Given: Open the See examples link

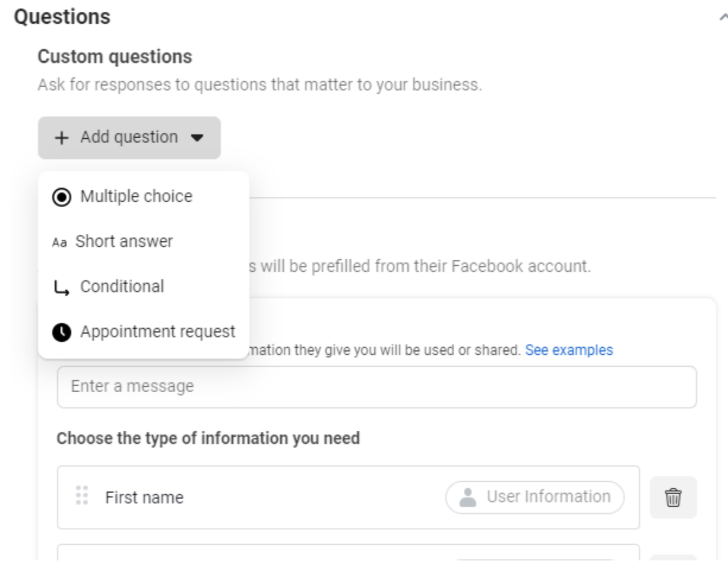Looking at the screenshot, I should [569, 350].
